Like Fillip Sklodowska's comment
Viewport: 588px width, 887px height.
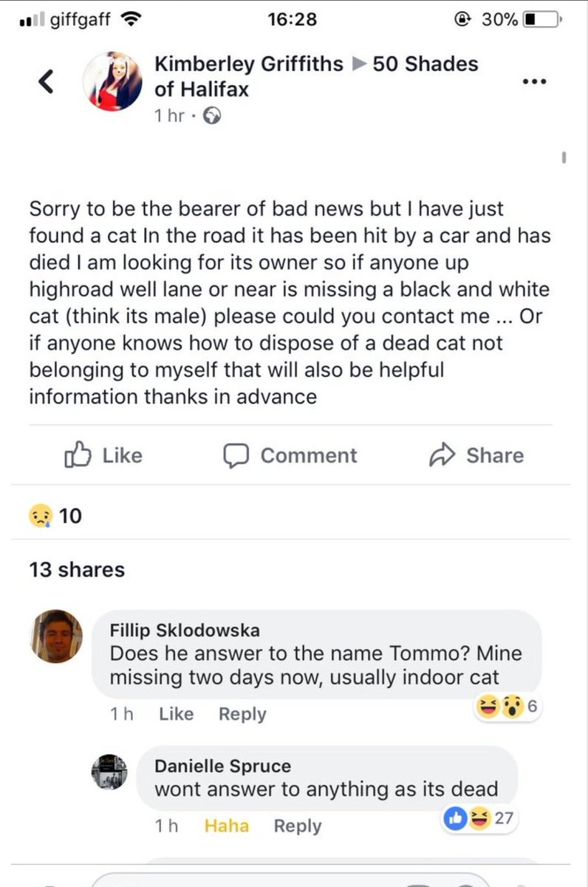click(x=176, y=714)
